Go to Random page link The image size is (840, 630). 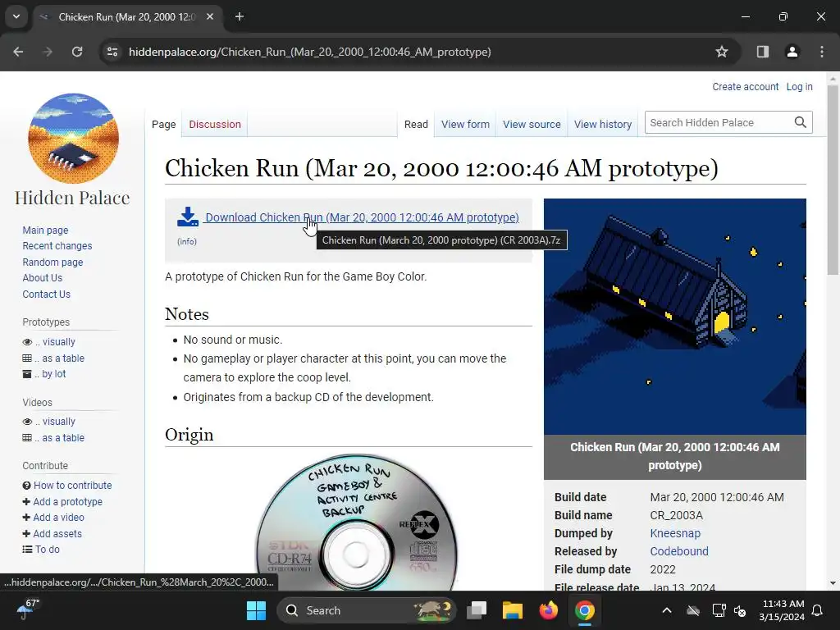point(52,262)
